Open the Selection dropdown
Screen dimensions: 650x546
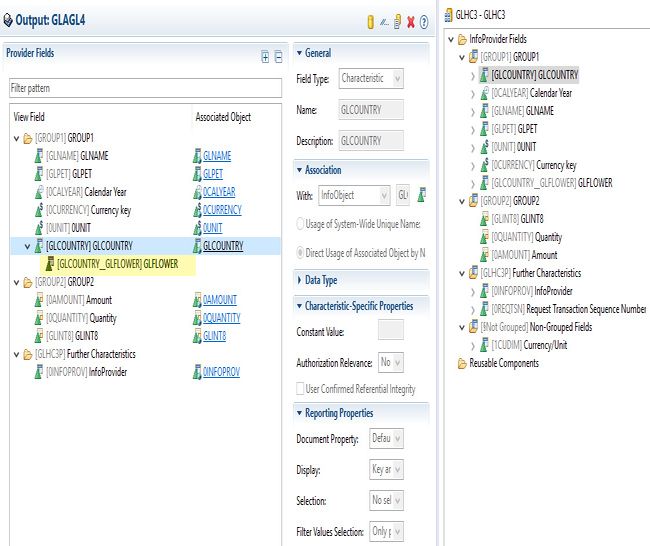[386, 500]
